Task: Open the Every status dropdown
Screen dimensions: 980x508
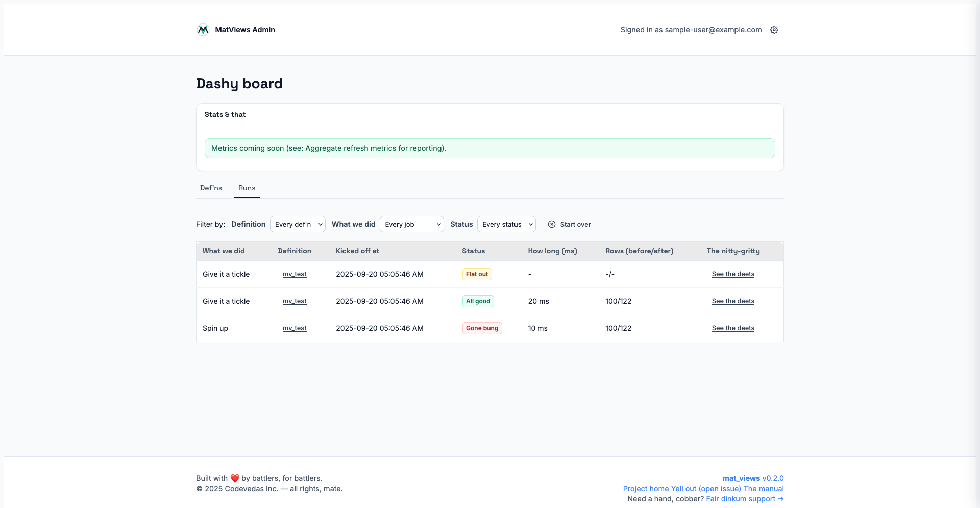Action: tap(506, 224)
